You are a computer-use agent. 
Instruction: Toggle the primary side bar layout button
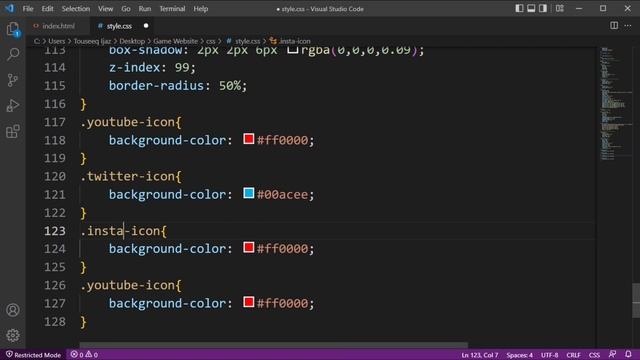tap(519, 8)
